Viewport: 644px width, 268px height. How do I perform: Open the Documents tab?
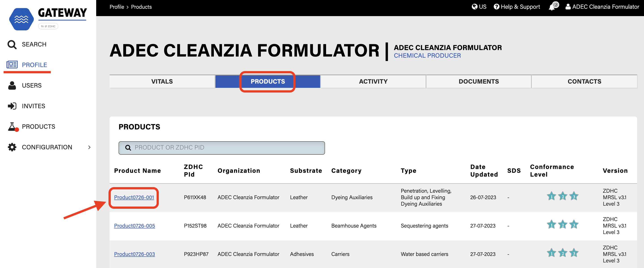pos(478,81)
